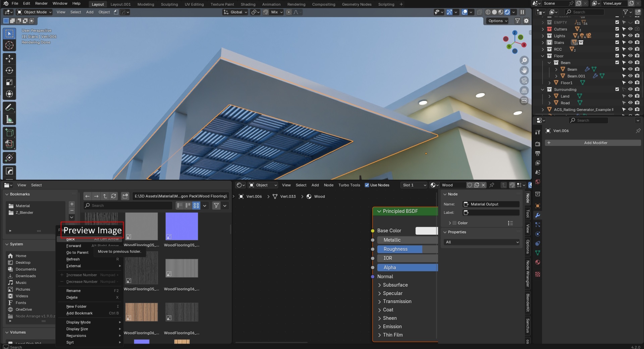Click Turbo Tools in node editor header
Image resolution: width=644 pixels, height=349 pixels.
(x=349, y=185)
